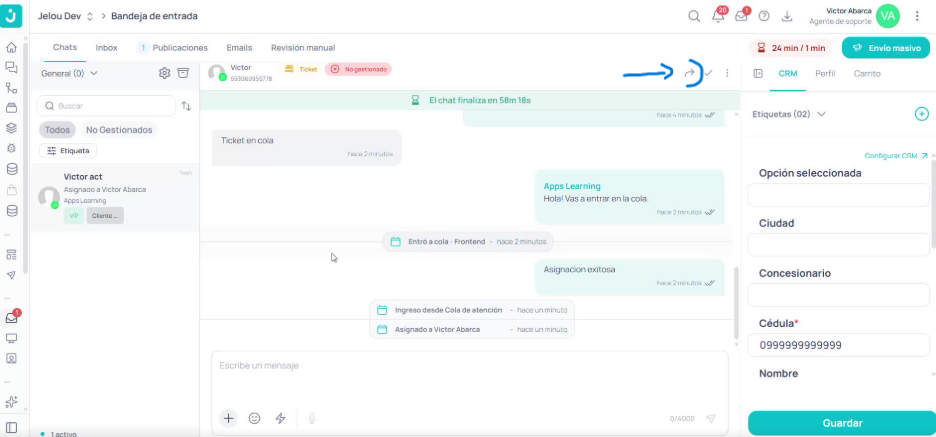Open the attachment plus button in composer
The height and width of the screenshot is (437, 936).
pos(228,418)
